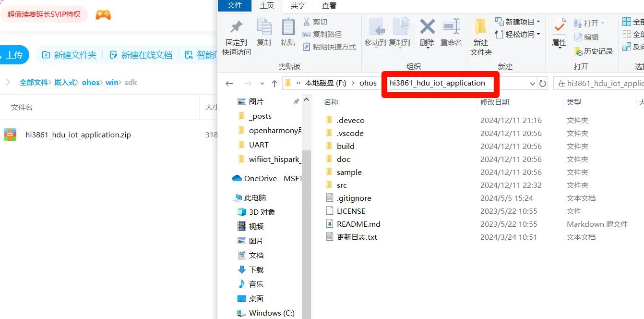Screen dimensions: 644x319
Task: Switch to the 查看 ribbon tab
Action: pyautogui.click(x=329, y=5)
